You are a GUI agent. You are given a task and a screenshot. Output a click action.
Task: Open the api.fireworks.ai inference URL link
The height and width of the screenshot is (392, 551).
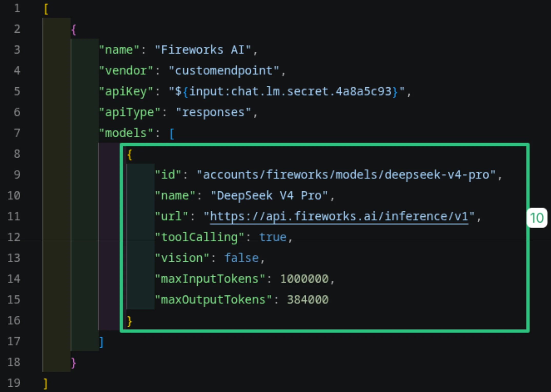coord(339,216)
